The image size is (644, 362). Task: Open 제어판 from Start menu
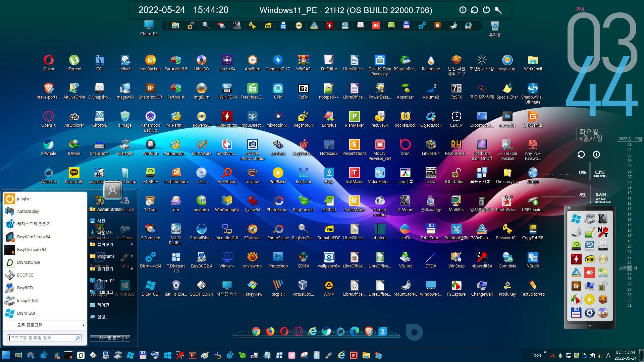112,305
